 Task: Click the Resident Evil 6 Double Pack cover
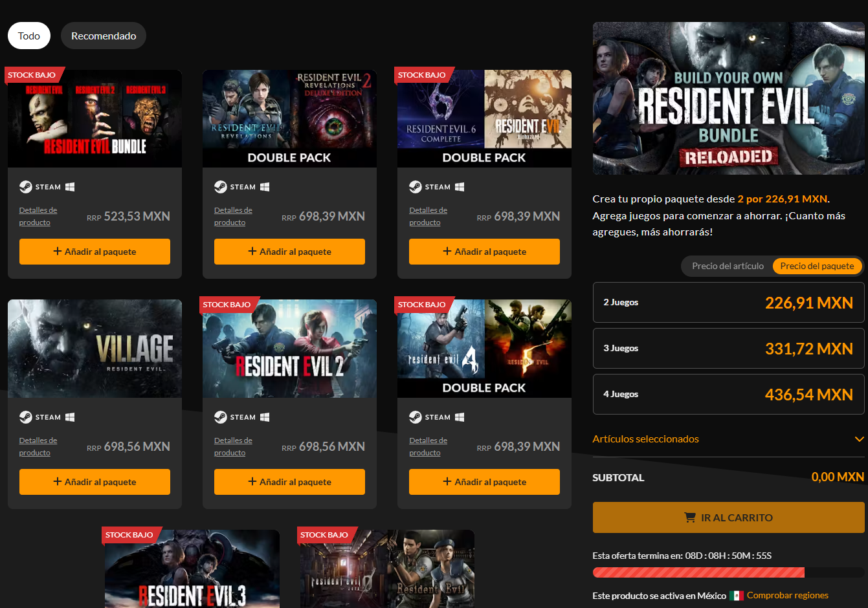(x=484, y=118)
